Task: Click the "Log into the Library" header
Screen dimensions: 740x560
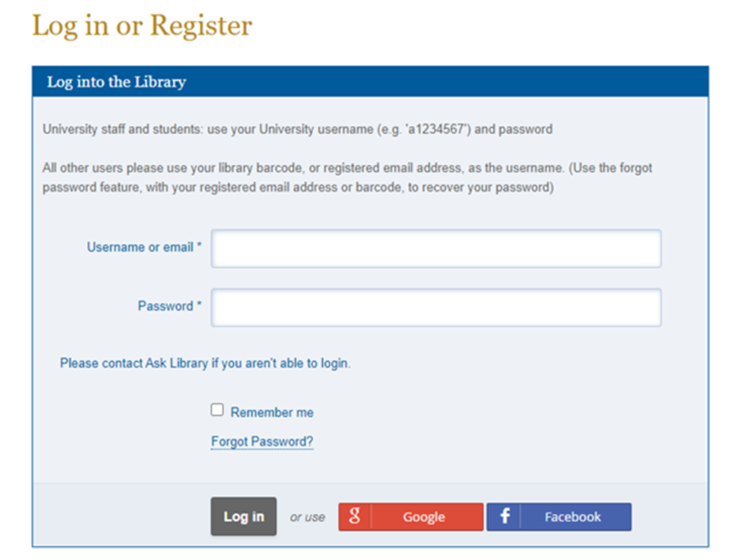Action: coord(116,82)
